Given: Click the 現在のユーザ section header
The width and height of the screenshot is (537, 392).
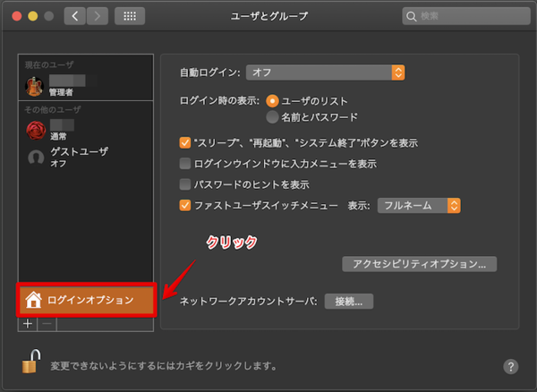Looking at the screenshot, I should (49, 64).
